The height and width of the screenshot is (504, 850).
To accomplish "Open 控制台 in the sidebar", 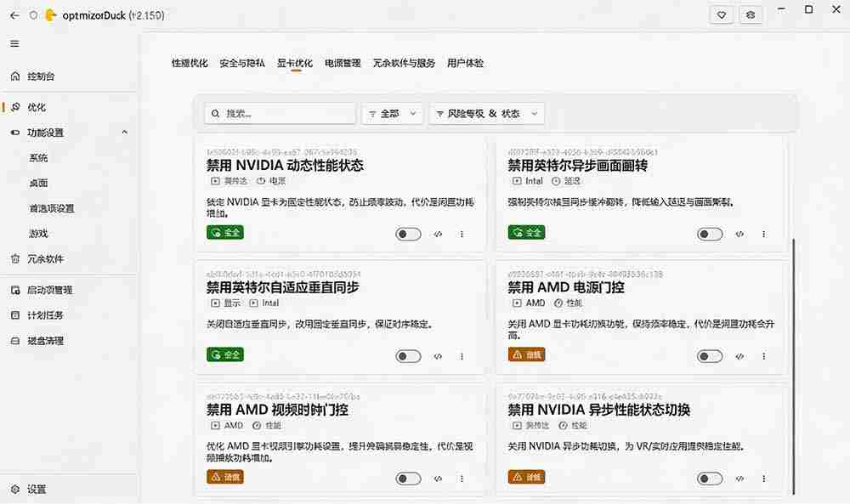I will (69, 76).
